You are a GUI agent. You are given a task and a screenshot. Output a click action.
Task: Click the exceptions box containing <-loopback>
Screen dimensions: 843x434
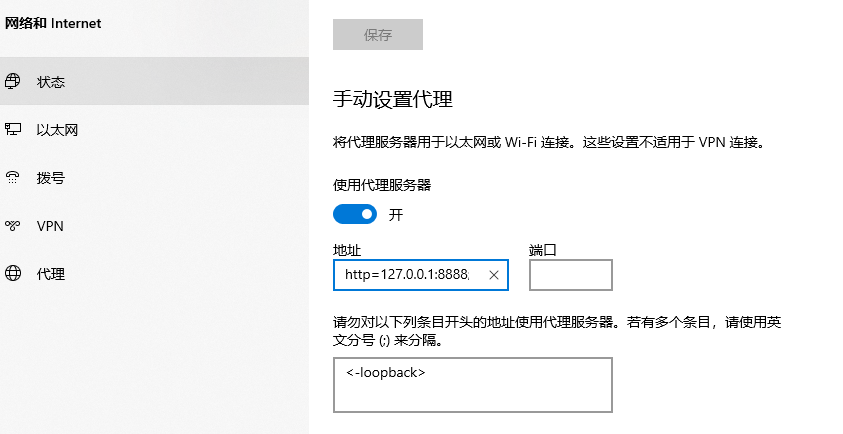click(473, 385)
